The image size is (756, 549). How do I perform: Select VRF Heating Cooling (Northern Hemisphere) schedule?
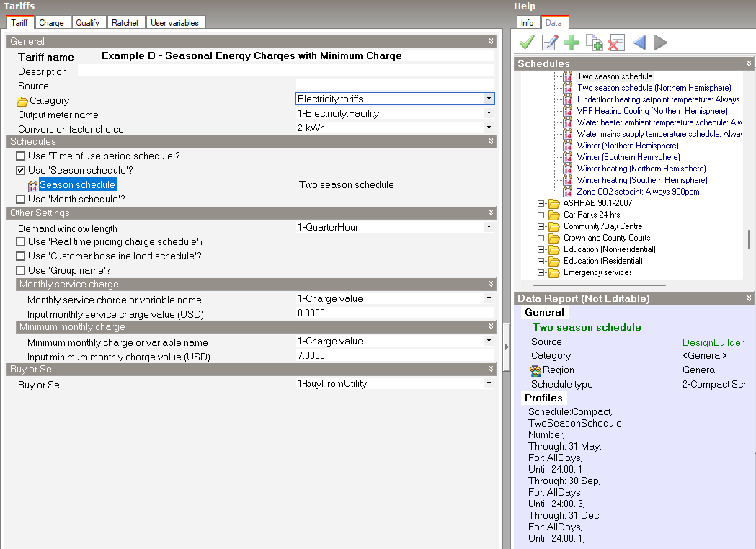pos(652,111)
